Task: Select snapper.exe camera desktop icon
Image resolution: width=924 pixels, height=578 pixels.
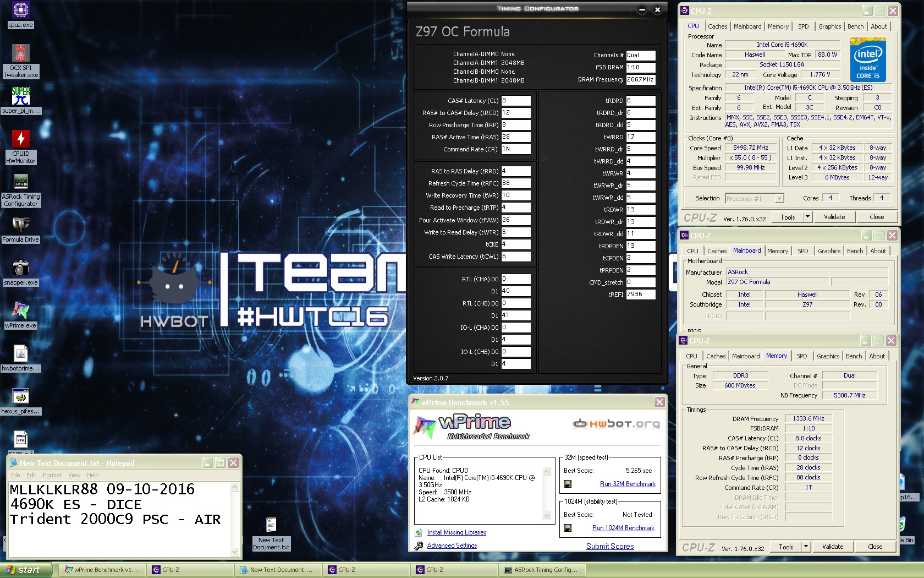Action: (20, 272)
